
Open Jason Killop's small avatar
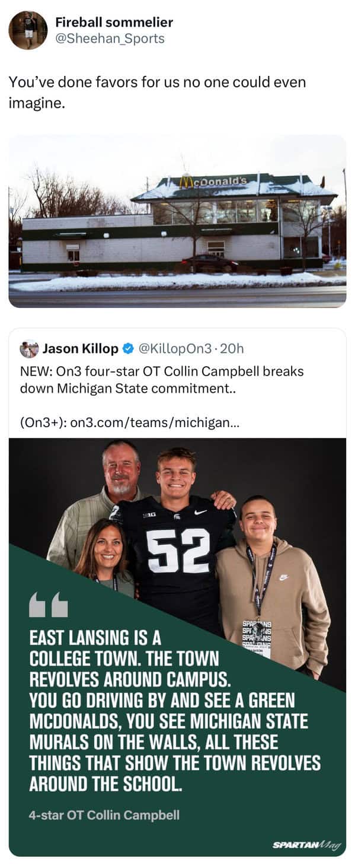[29, 349]
